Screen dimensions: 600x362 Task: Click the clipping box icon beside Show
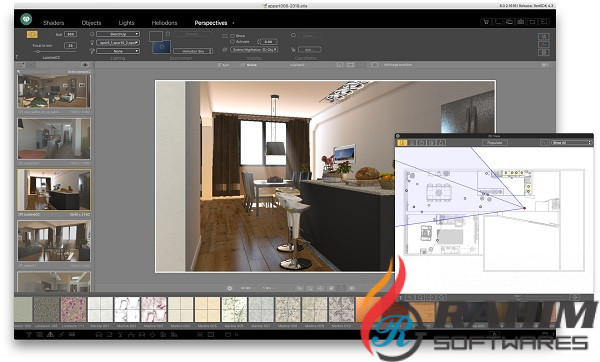point(225,36)
